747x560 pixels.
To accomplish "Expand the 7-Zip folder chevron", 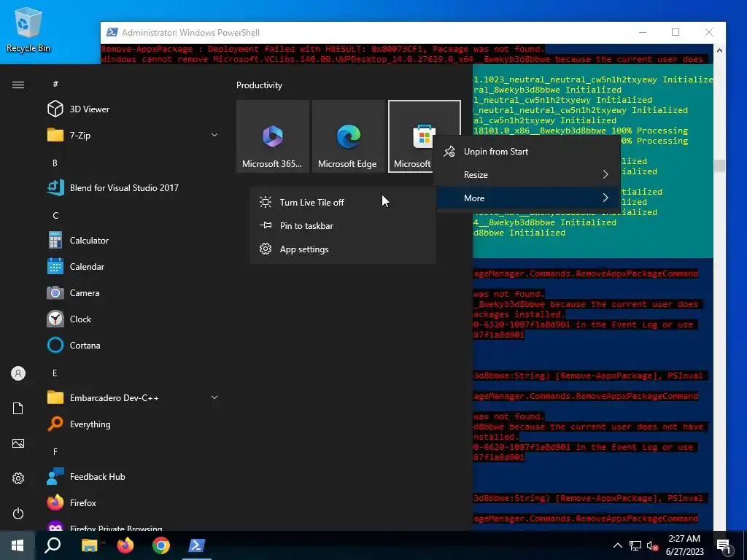I will pos(214,135).
